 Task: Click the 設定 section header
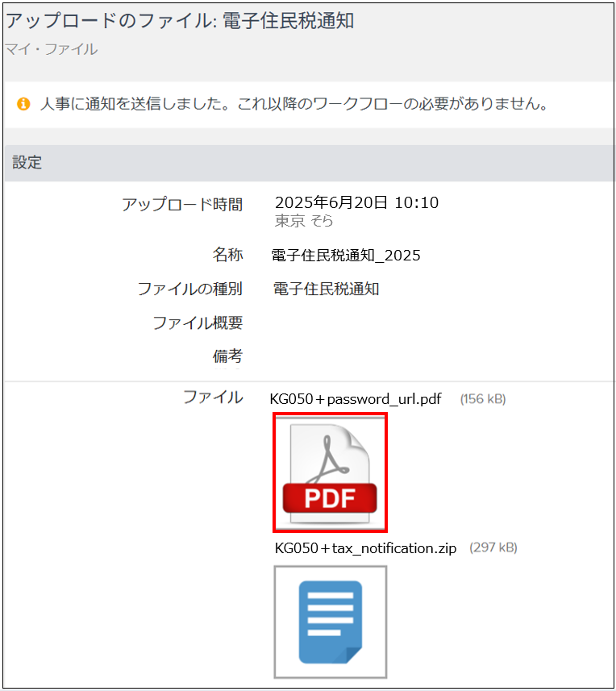(310, 163)
